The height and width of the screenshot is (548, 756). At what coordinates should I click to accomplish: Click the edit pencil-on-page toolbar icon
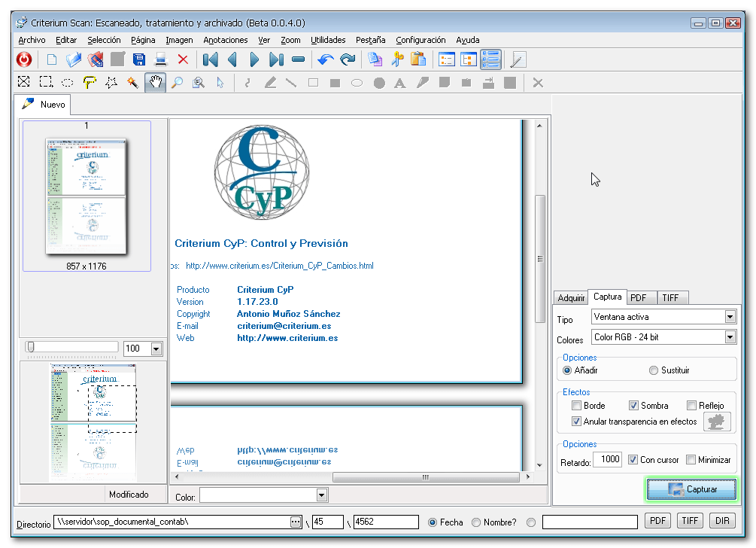point(518,59)
